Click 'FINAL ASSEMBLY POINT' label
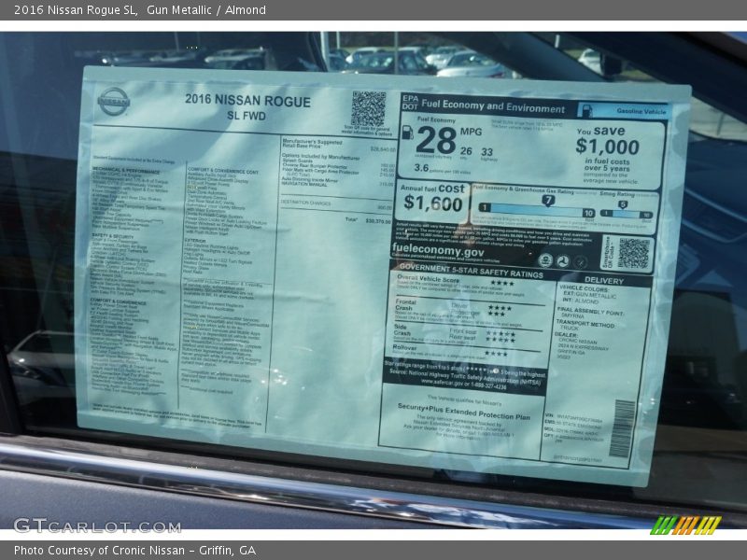Image resolution: width=747 pixels, height=560 pixels. point(590,311)
